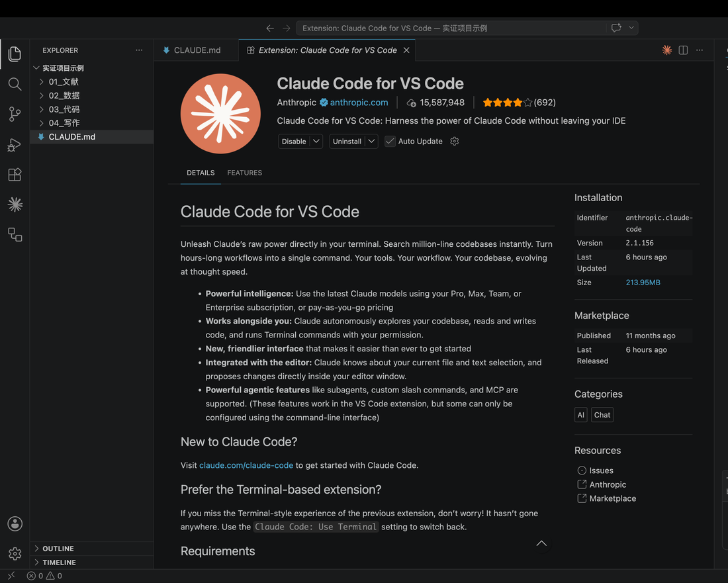
Task: Go back with the left arrow
Action: 270,28
